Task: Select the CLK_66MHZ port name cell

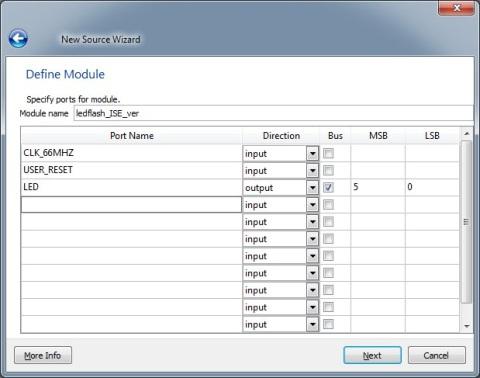Action: point(131,153)
